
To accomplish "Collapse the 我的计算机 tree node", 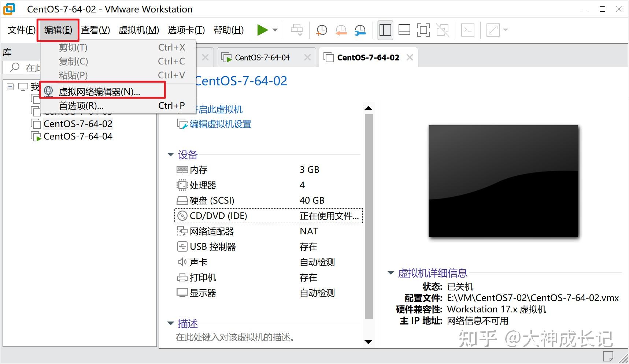I will pos(10,86).
